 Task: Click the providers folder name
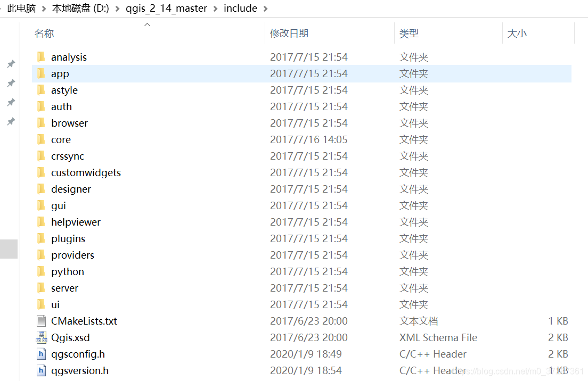(x=73, y=255)
